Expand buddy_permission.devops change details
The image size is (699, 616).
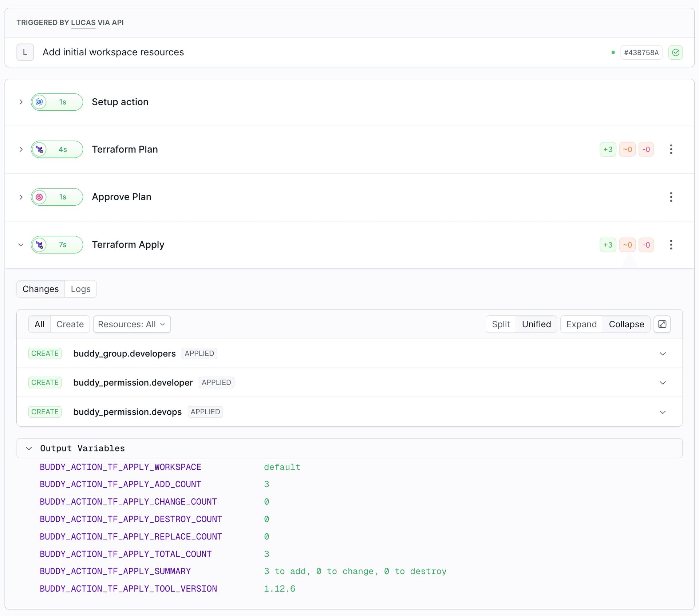click(x=663, y=412)
